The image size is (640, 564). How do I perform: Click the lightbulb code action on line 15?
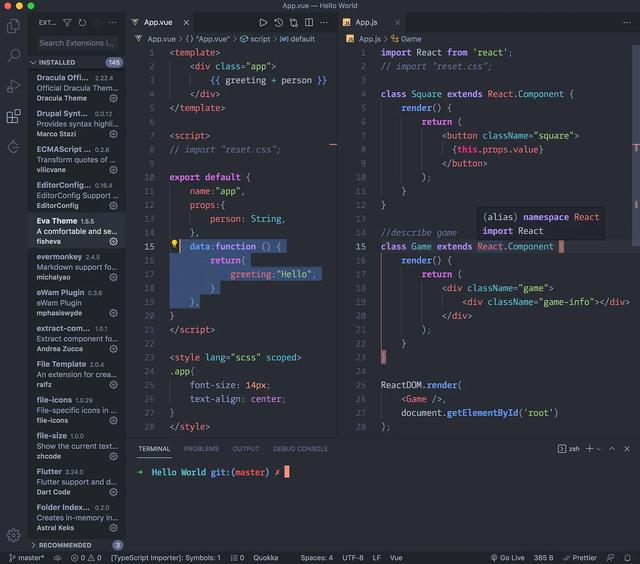click(x=174, y=244)
